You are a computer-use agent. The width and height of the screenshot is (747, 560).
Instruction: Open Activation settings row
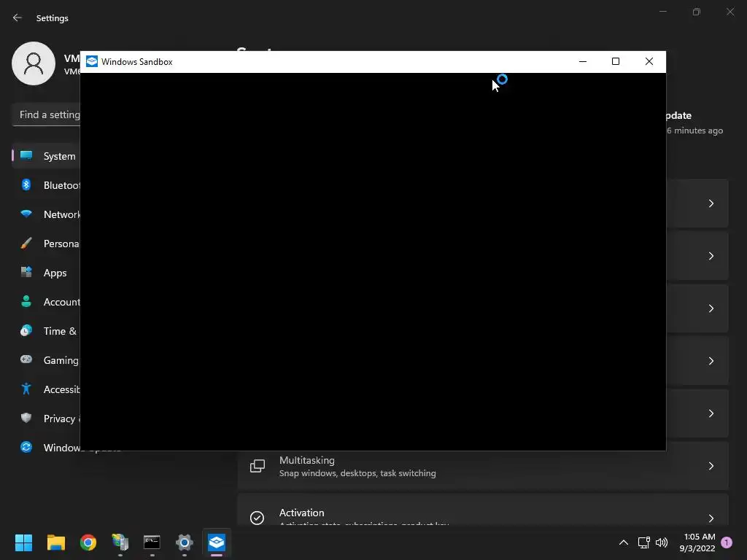[x=483, y=510]
